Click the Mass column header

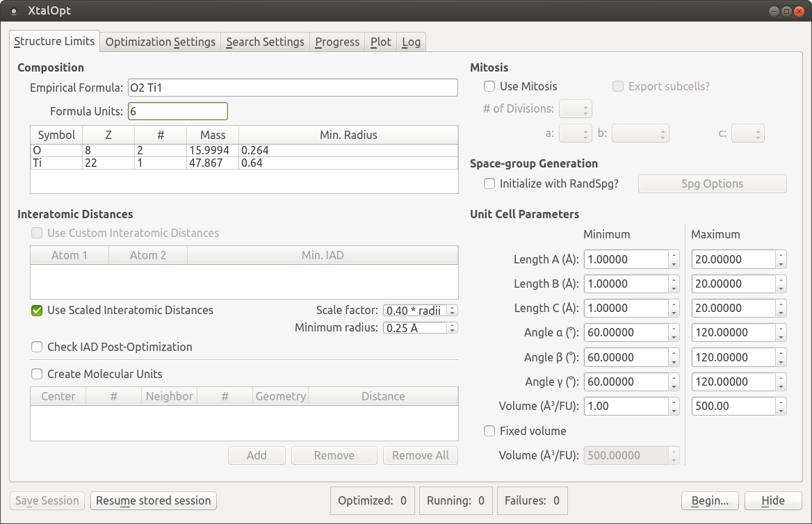point(213,135)
